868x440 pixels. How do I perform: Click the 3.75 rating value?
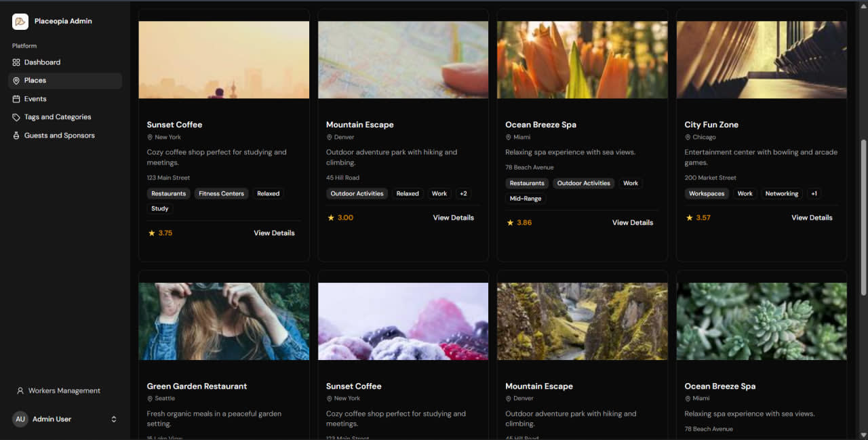165,233
